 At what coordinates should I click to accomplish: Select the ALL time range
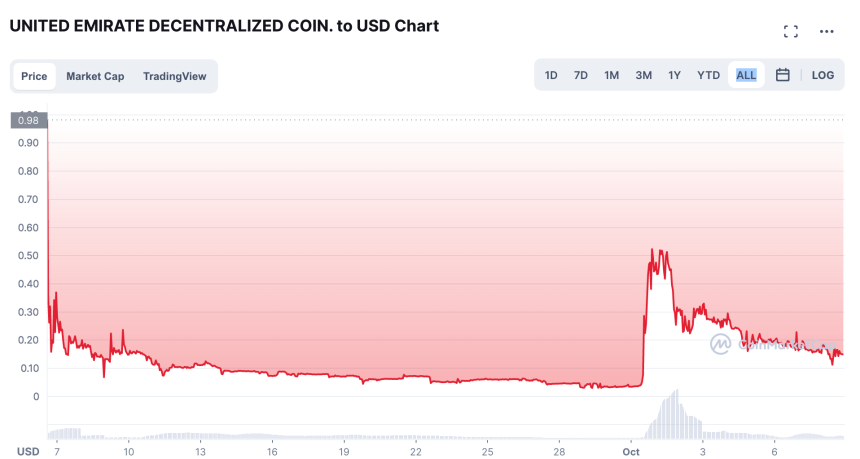click(x=746, y=75)
